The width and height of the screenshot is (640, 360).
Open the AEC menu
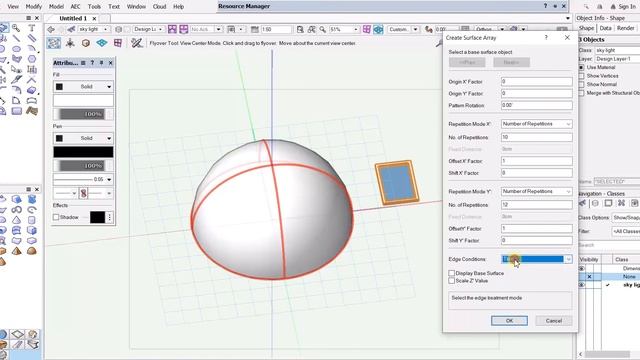coord(76,7)
